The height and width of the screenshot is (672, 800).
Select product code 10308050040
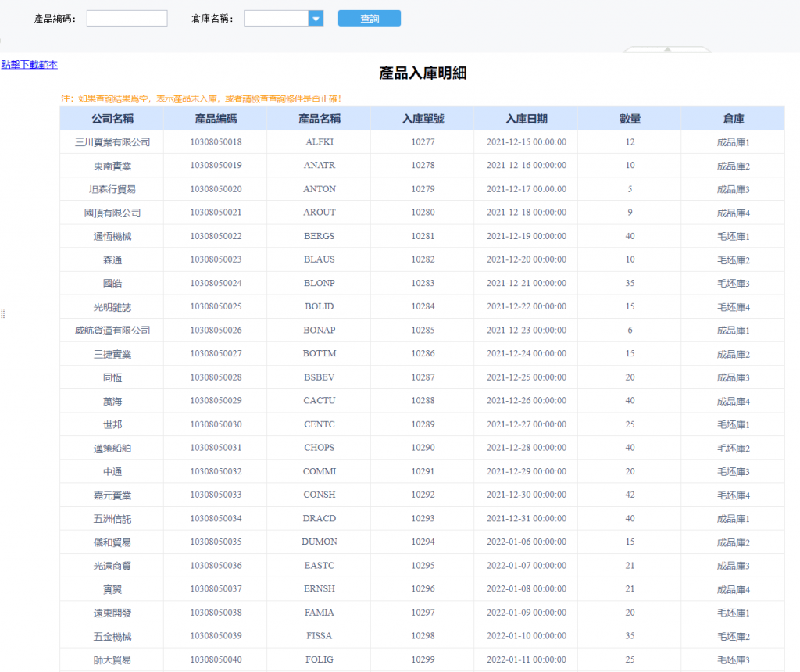tap(216, 659)
